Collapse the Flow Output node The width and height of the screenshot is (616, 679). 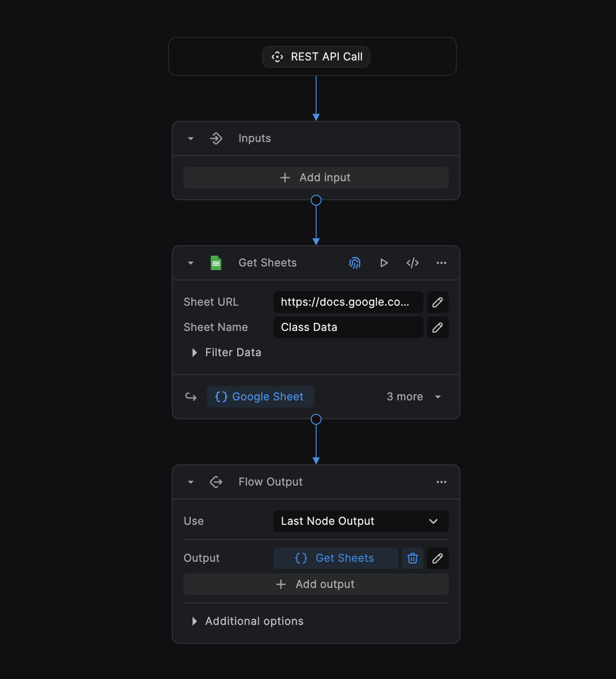tap(191, 482)
